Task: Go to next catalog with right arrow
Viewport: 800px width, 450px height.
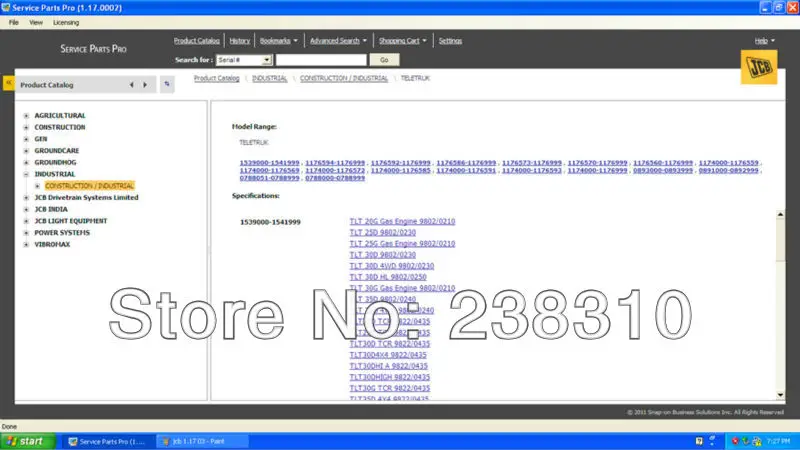Action: pyautogui.click(x=145, y=85)
